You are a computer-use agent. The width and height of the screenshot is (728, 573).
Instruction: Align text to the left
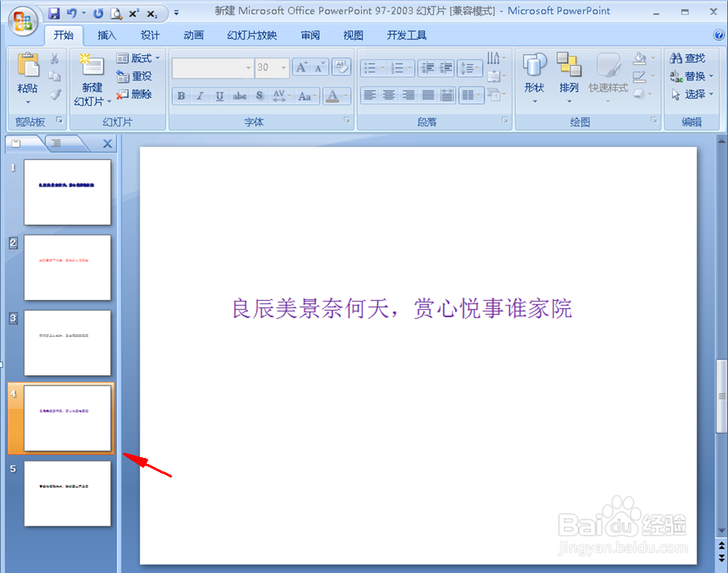click(370, 95)
